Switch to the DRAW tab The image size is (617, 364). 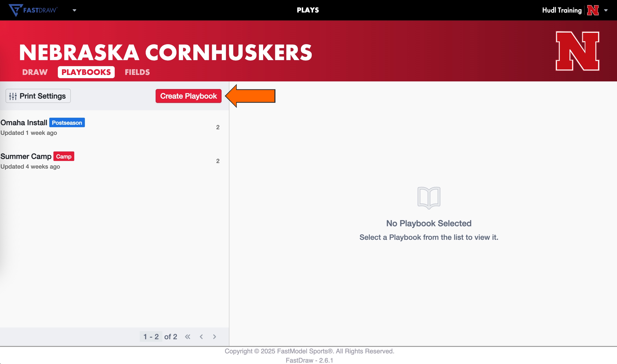(x=35, y=72)
